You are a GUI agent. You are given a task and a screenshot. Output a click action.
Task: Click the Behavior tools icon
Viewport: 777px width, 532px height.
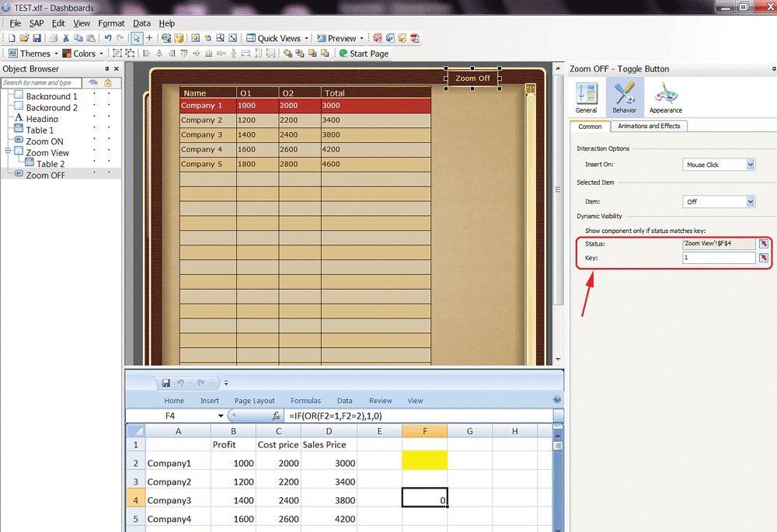625,97
